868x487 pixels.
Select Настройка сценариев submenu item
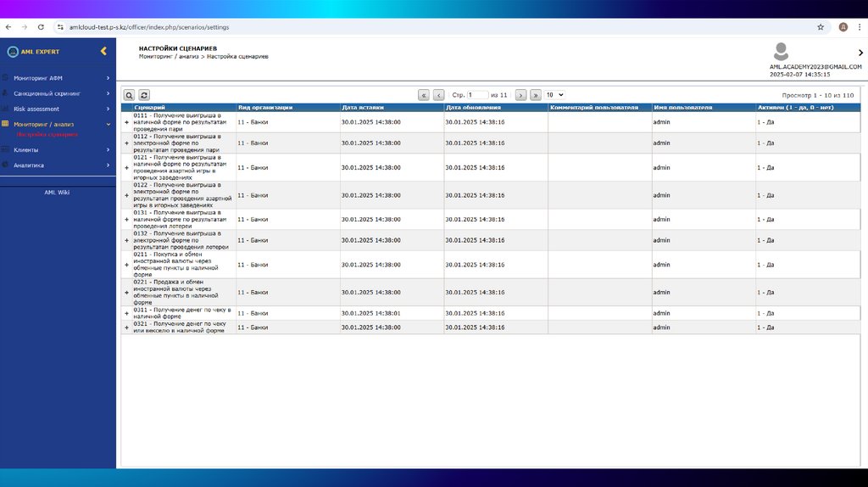point(47,135)
